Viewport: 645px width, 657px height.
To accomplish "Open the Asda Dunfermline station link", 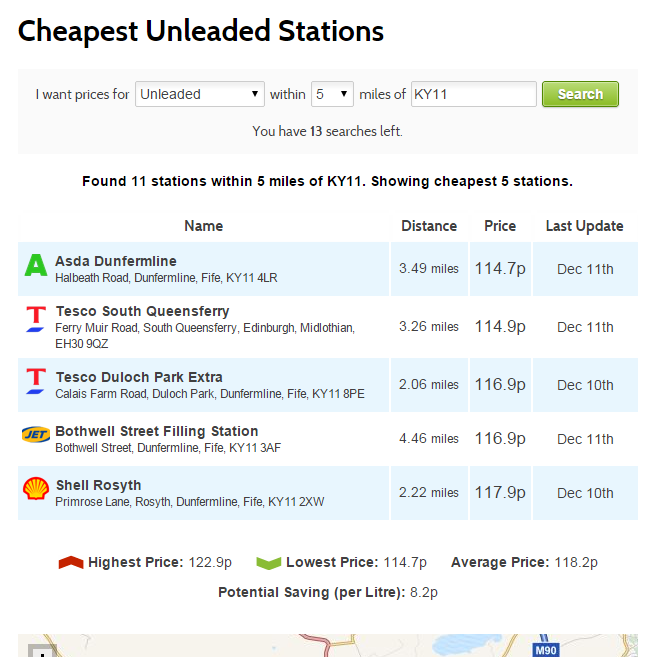I will (x=116, y=261).
